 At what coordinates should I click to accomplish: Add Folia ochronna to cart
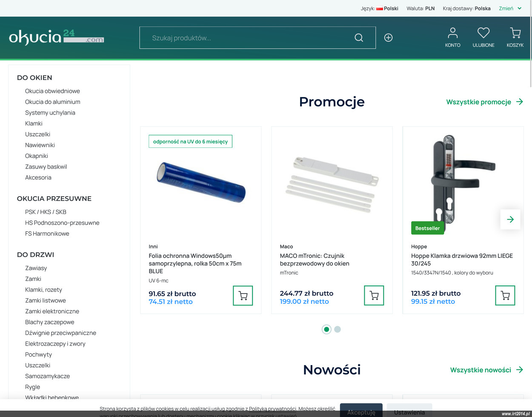coord(243,296)
